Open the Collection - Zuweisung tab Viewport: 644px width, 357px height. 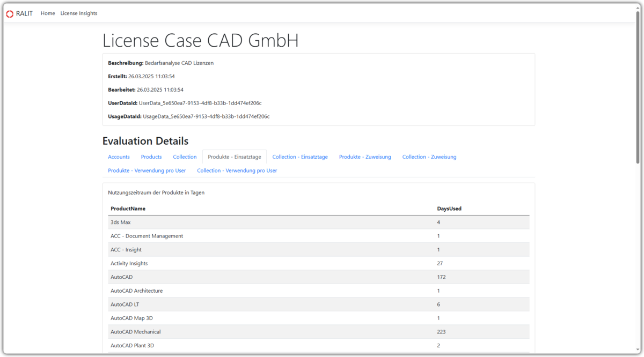coord(429,157)
